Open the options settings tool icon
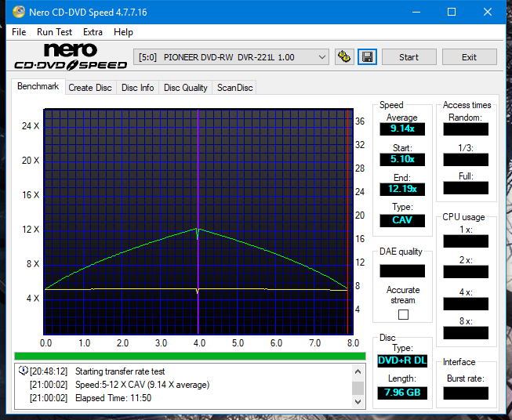Screen dimensions: 512x420 coord(344,57)
